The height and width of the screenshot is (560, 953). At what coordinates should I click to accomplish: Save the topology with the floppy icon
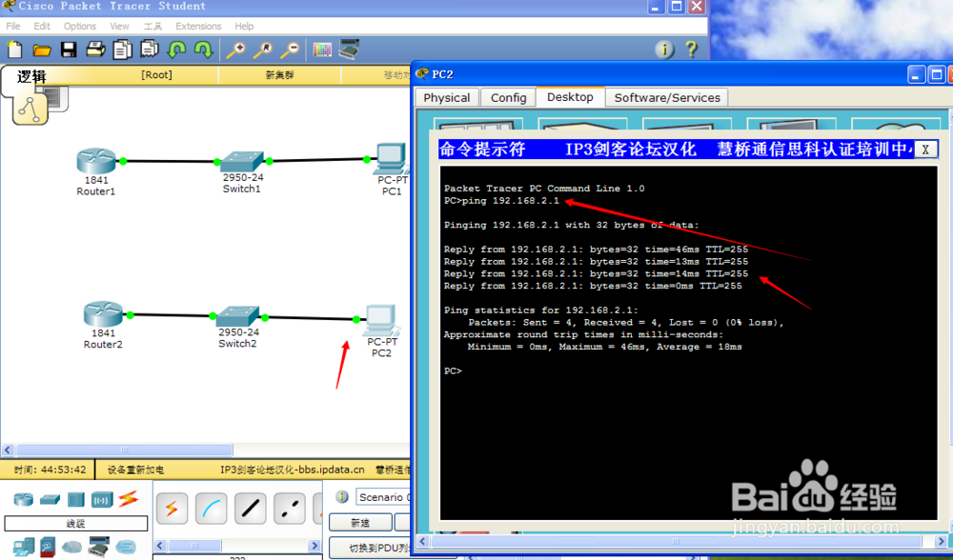[x=69, y=50]
